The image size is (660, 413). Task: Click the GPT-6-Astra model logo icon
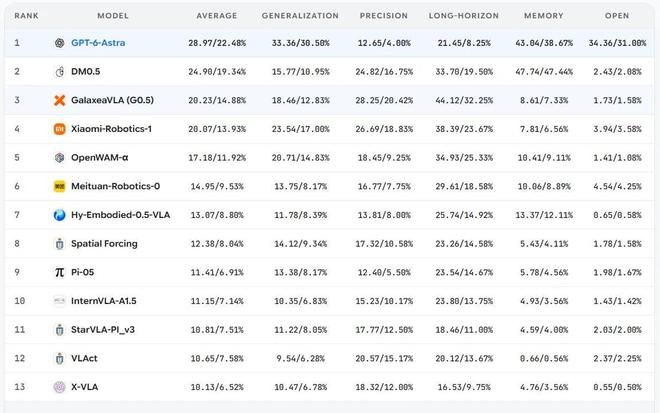tap(59, 43)
